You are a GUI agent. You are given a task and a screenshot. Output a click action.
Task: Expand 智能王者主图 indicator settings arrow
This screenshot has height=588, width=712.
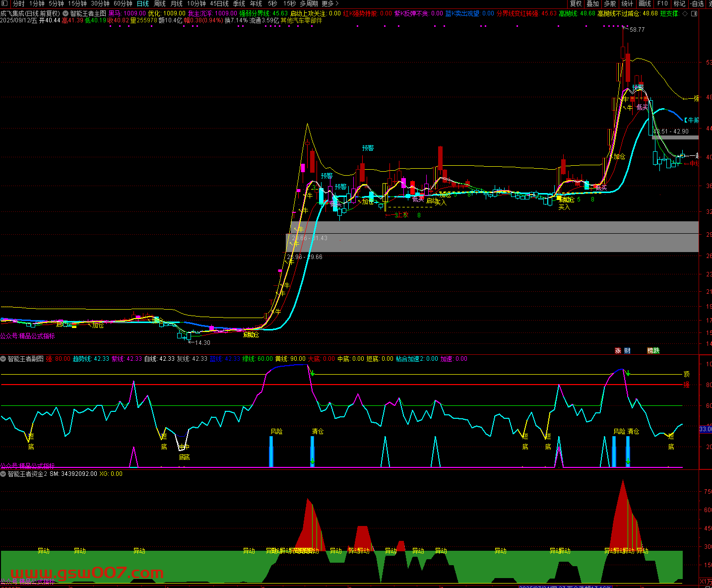(x=65, y=14)
